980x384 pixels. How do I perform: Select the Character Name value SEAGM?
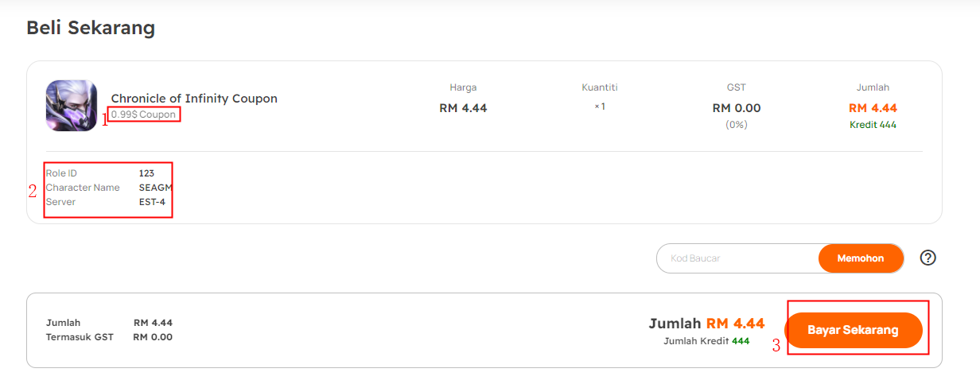pos(156,188)
